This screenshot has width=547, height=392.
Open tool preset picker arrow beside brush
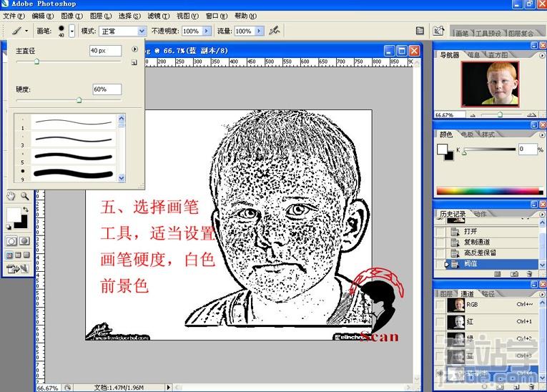tap(26, 31)
